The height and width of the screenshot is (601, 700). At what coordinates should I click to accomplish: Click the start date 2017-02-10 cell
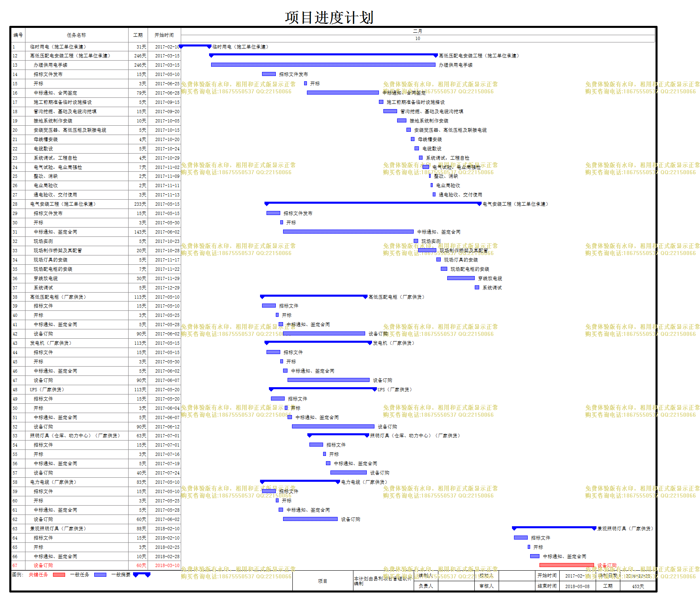tap(165, 47)
